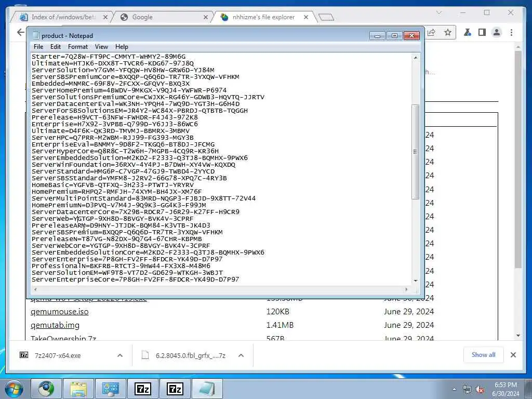The height and width of the screenshot is (399, 532).
Task: Click the network tray icon
Action: 467,390
